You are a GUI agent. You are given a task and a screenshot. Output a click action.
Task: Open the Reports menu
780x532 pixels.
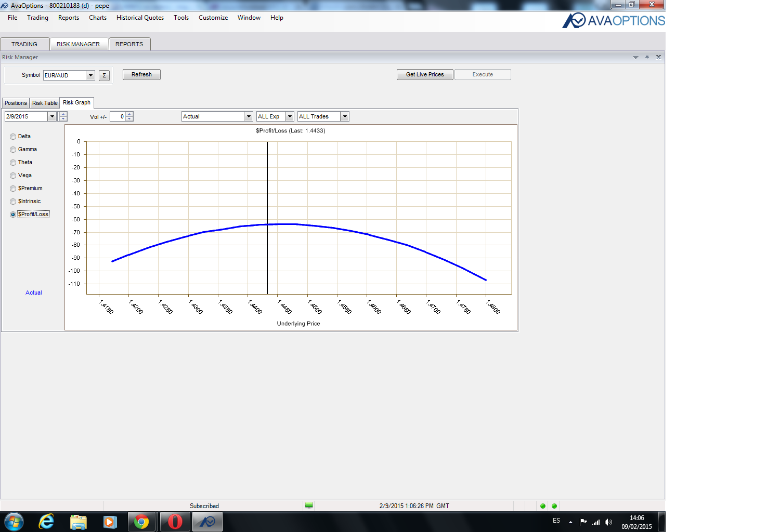(69, 18)
